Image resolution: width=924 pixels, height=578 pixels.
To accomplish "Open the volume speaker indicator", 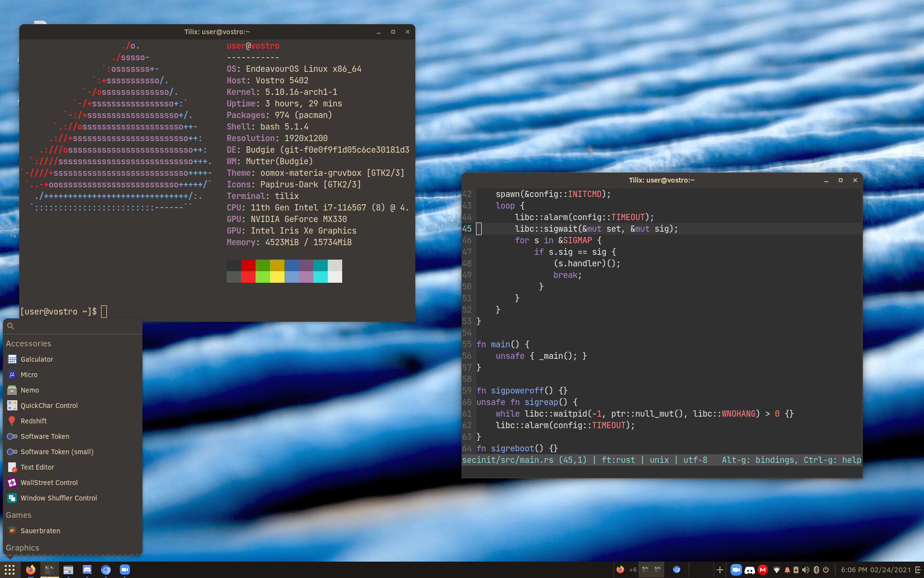I will tap(806, 570).
